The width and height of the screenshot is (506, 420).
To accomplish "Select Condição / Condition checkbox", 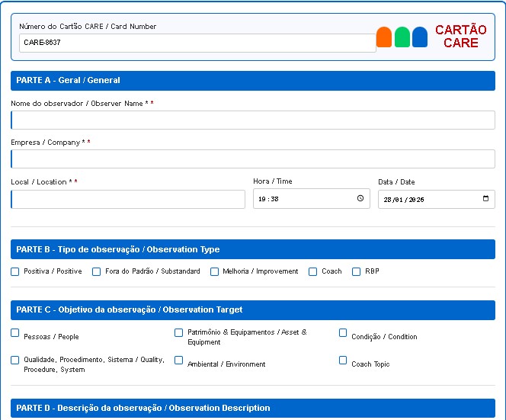I will pos(343,332).
